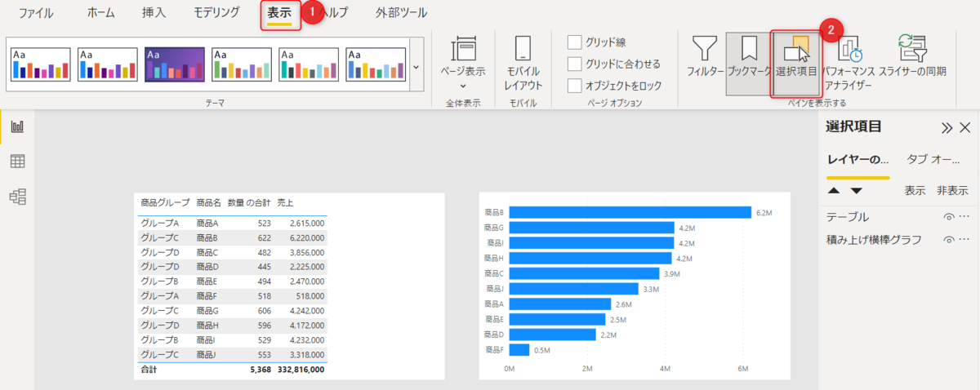Enable グリッドに合わせる checkbox

tap(574, 64)
